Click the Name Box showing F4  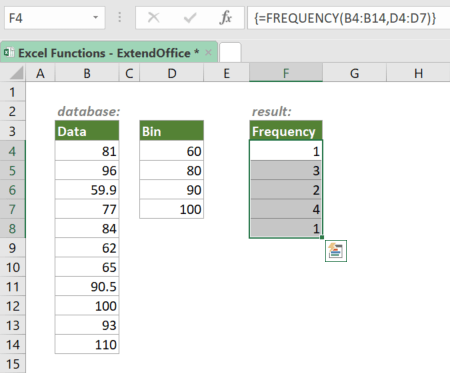coord(55,18)
